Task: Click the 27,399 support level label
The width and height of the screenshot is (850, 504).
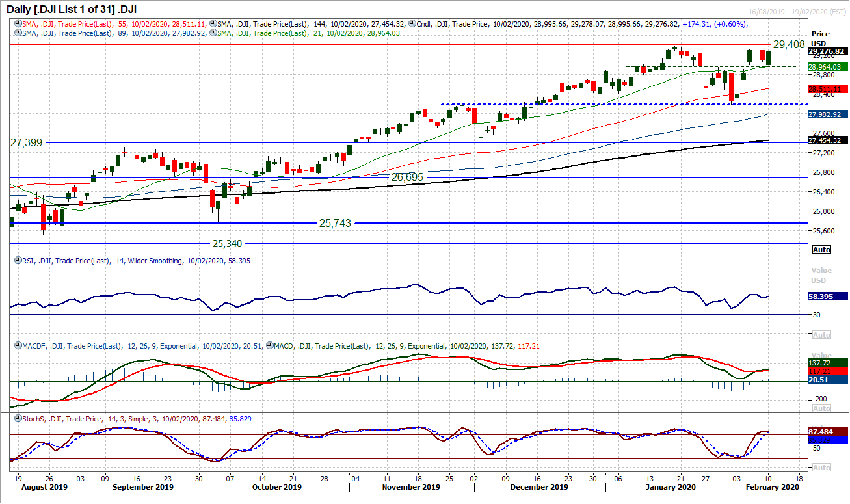Action: coord(26,141)
